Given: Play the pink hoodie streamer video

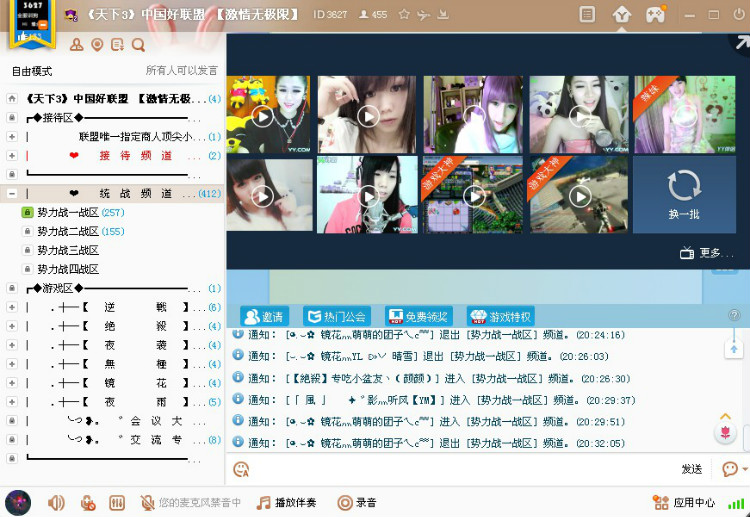Looking at the screenshot, I should tap(367, 195).
